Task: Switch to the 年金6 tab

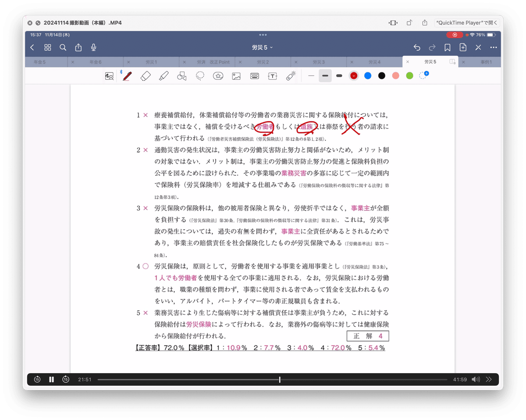Action: point(95,62)
